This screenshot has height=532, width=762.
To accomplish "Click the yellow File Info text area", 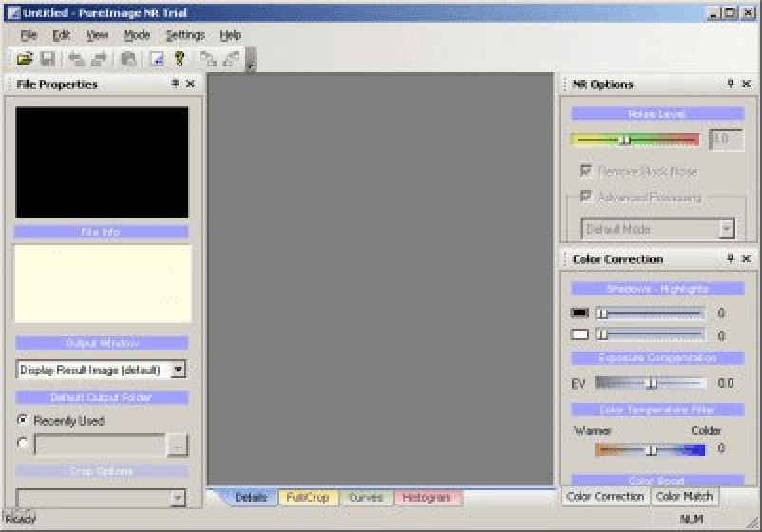I will (x=103, y=283).
